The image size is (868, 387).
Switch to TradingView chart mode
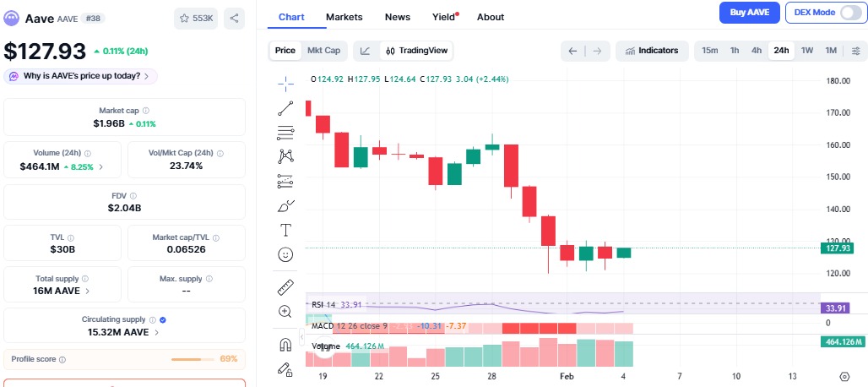(416, 51)
